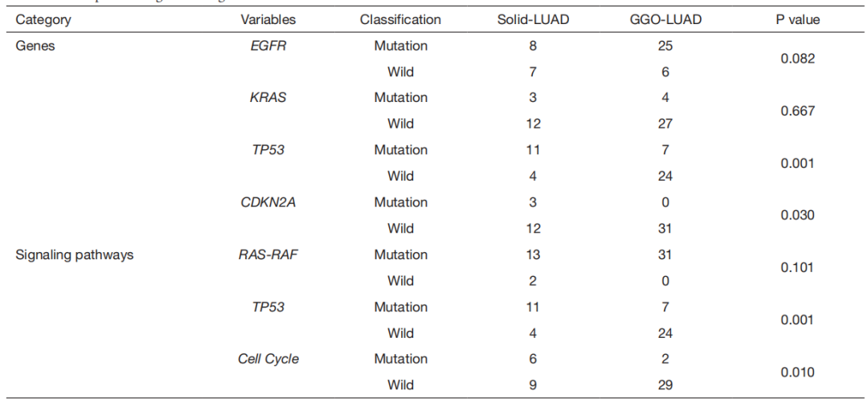Select the KRAS variable cell
The width and height of the screenshot is (868, 403).
268,98
